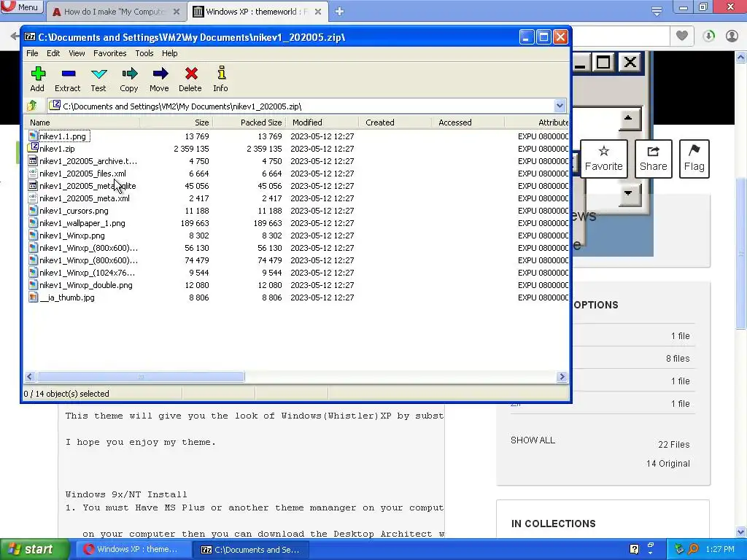Switch to the 'How do I make My Computer' tab
Viewport: 747px width, 560px height.
click(x=116, y=12)
